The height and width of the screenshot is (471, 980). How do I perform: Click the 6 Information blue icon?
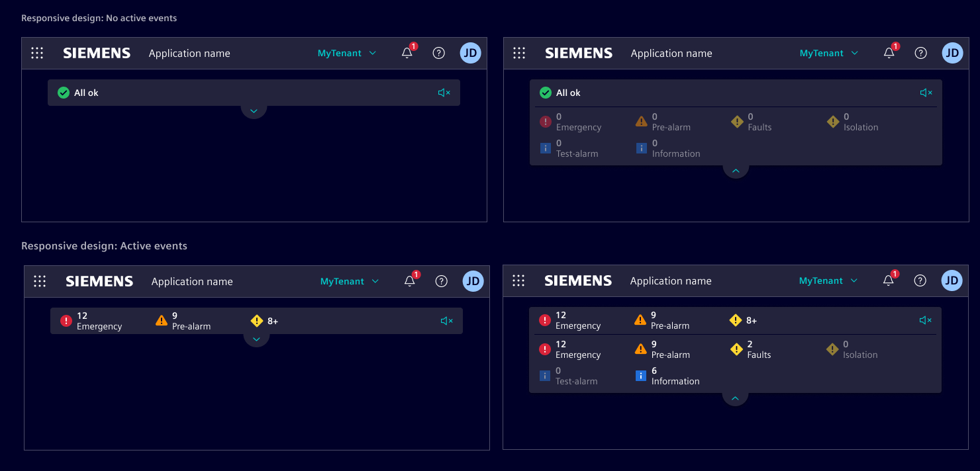(640, 376)
